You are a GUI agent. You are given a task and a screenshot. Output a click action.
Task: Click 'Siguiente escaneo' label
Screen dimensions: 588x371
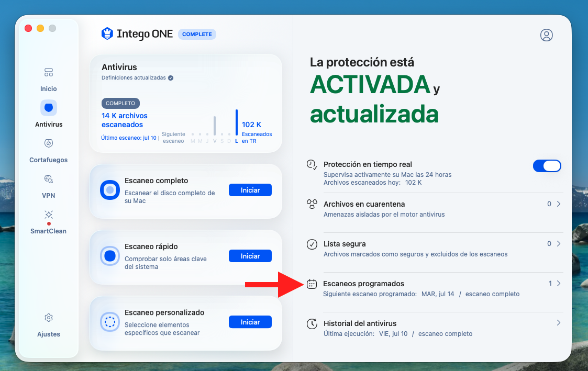[x=173, y=138]
